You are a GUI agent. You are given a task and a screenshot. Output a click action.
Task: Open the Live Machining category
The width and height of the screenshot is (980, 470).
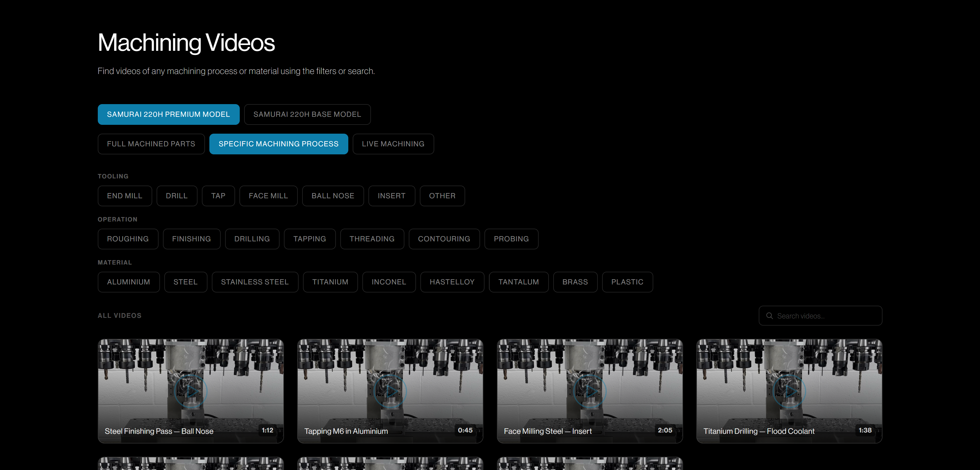393,144
